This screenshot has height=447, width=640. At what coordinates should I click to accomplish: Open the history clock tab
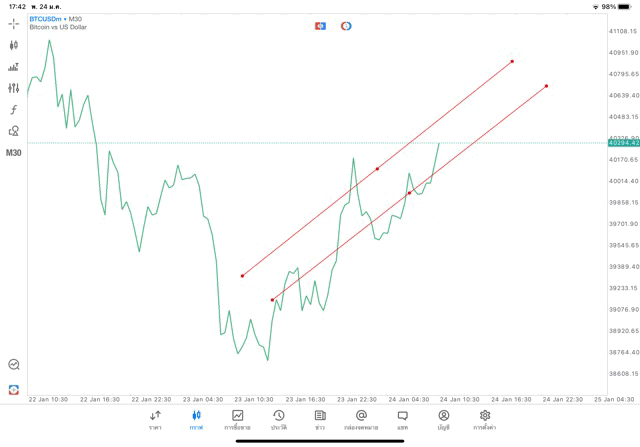tap(279, 419)
